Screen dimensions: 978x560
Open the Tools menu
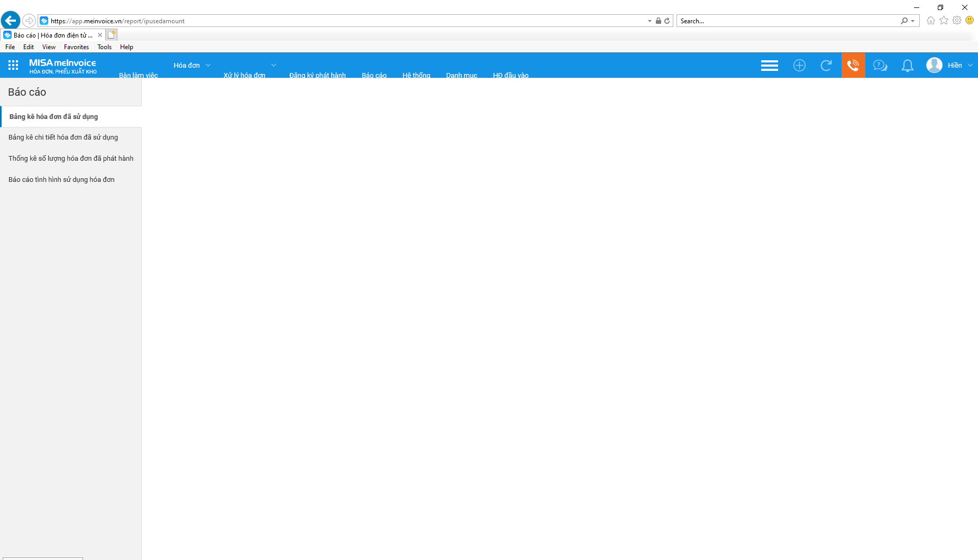click(104, 47)
